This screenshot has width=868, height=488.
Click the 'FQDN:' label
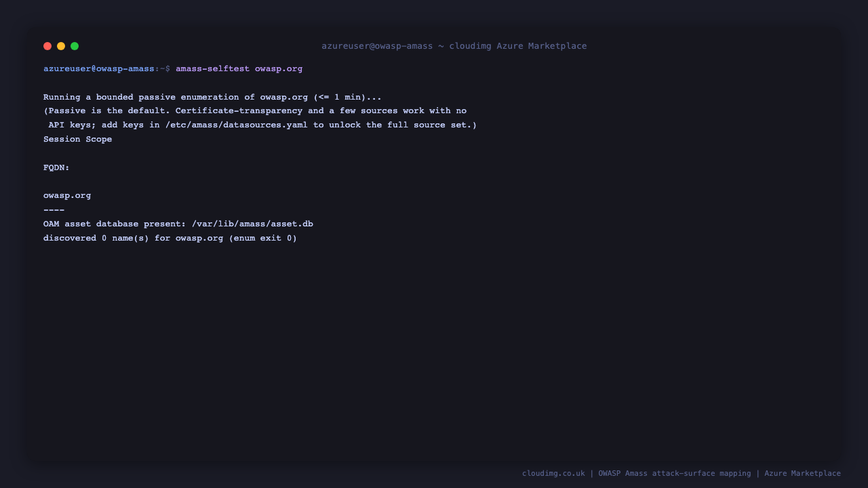coord(56,167)
